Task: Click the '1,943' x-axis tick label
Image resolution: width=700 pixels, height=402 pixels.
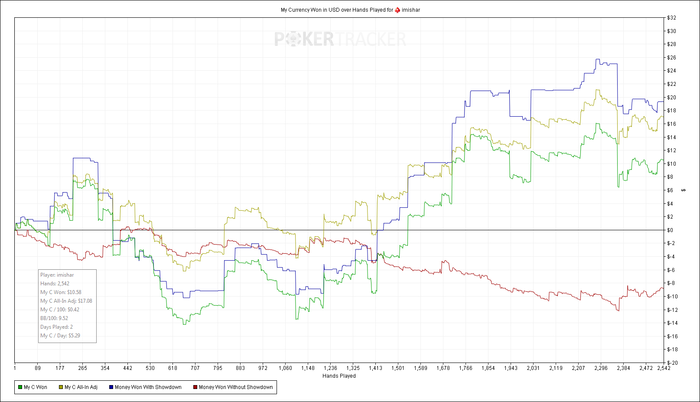Action: [x=510, y=368]
